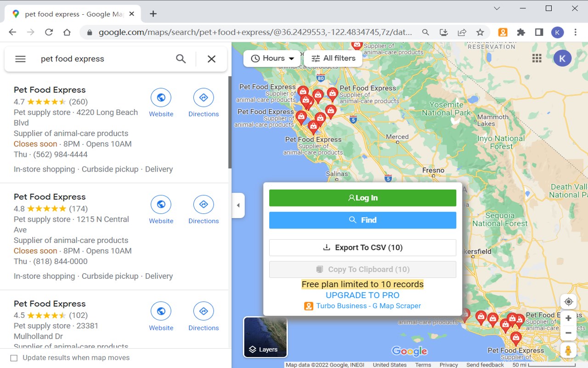Zoom in on the map

pyautogui.click(x=569, y=318)
